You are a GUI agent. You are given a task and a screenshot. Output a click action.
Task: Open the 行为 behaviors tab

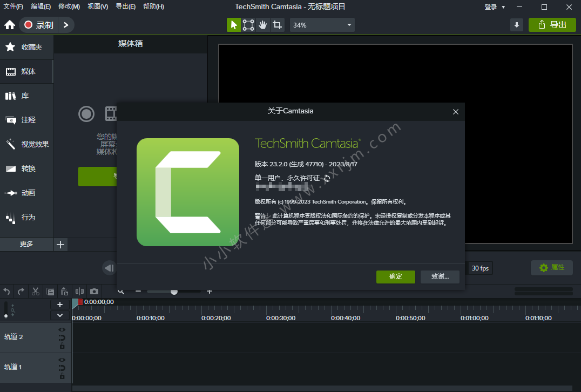click(26, 217)
